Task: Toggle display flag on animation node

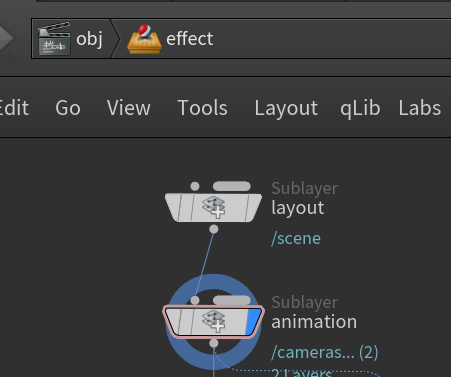Action: 254,321
